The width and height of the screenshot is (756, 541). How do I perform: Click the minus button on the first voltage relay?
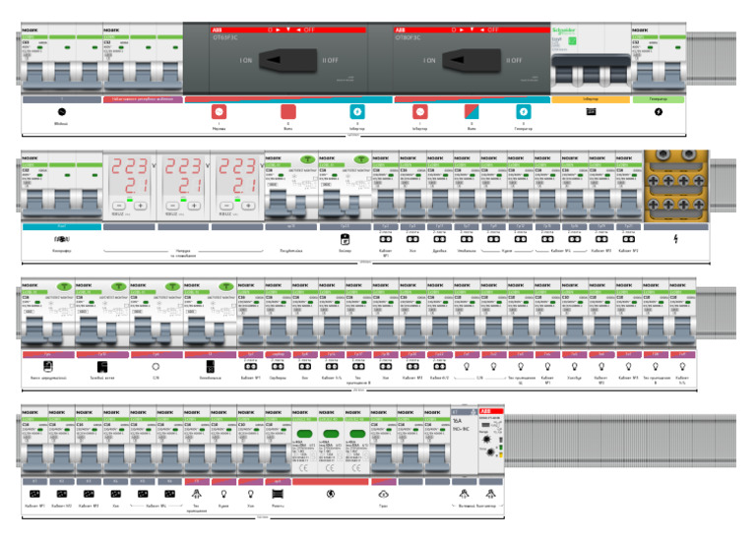tap(119, 206)
